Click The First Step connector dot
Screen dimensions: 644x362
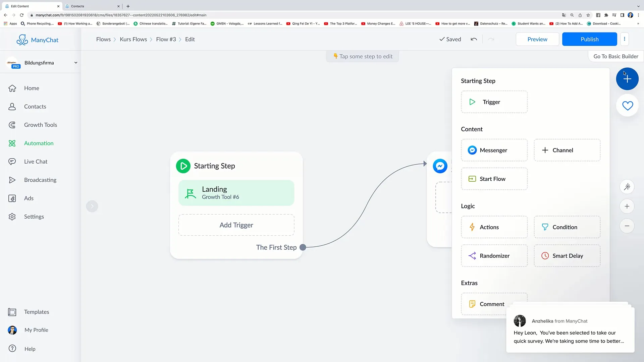(x=303, y=247)
